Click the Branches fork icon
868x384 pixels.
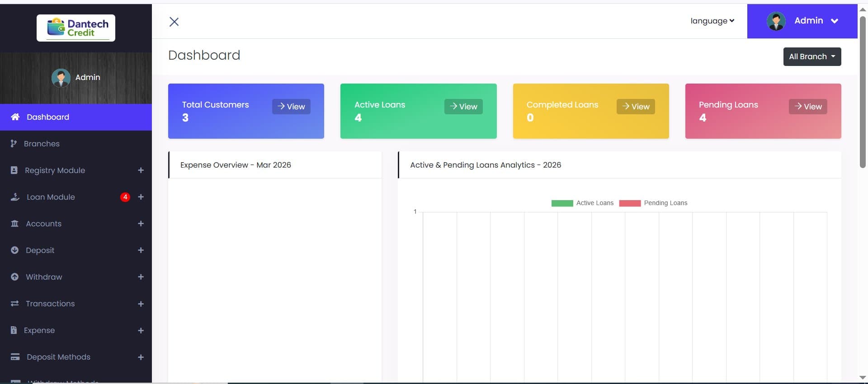(14, 144)
